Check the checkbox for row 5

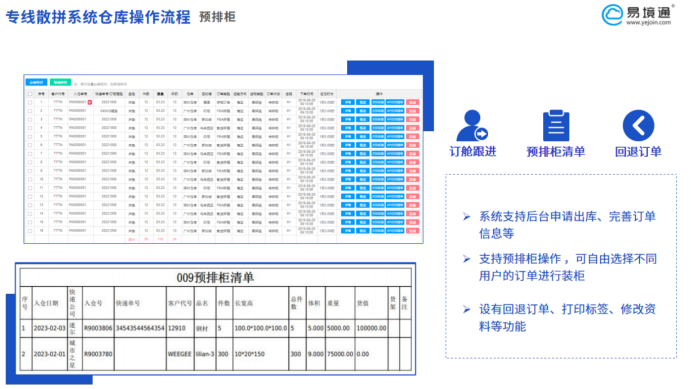click(x=30, y=137)
